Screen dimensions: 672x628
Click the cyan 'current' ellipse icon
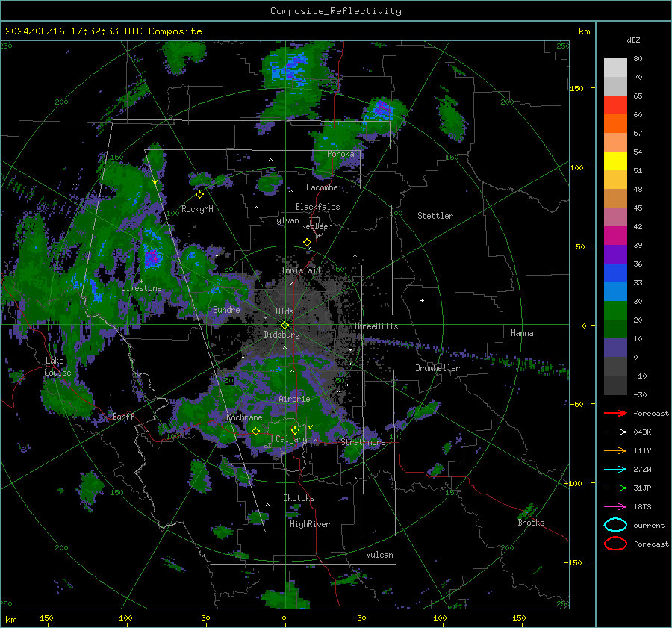tap(615, 525)
